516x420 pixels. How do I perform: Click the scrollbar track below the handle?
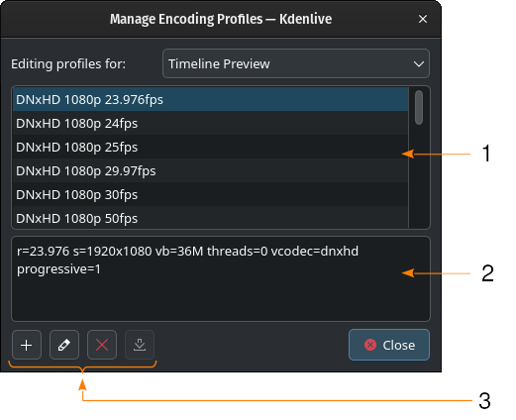click(419, 176)
